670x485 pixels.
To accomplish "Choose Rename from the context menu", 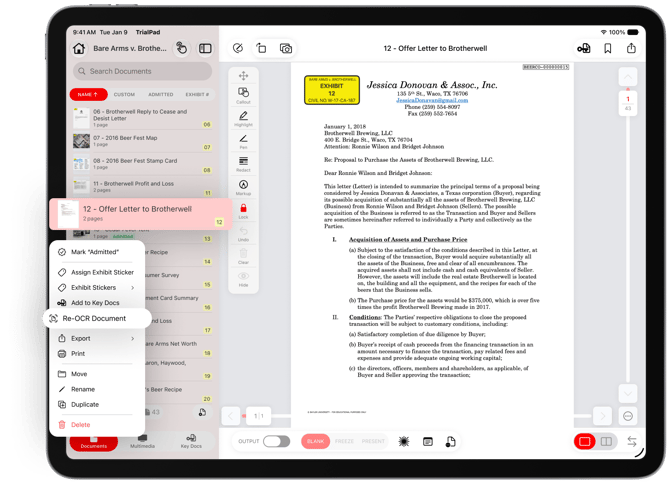I will 97,390.
